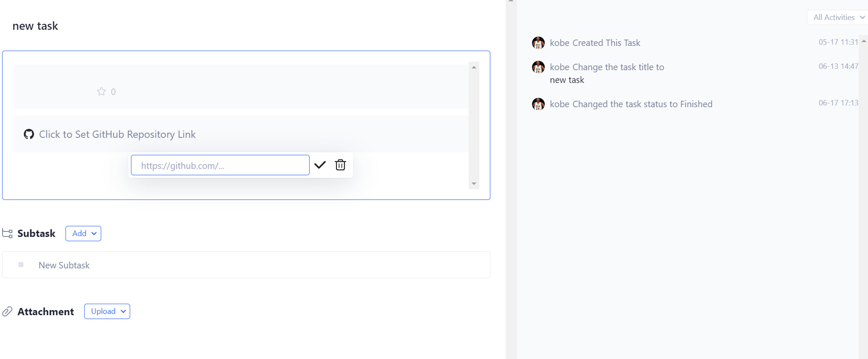Click the activity panel scroll up arrow
This screenshot has width=868, height=359.
[x=864, y=41]
